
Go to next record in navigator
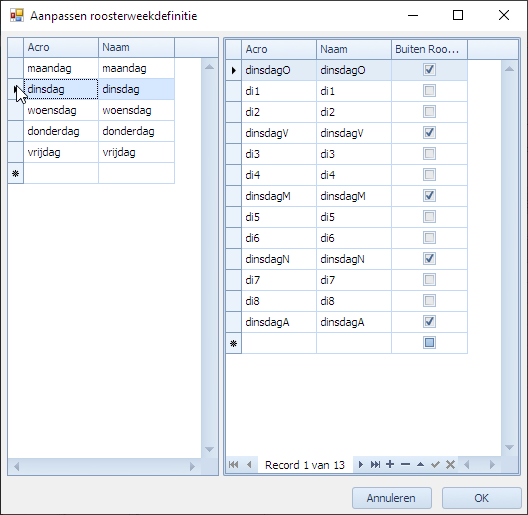(x=361, y=465)
